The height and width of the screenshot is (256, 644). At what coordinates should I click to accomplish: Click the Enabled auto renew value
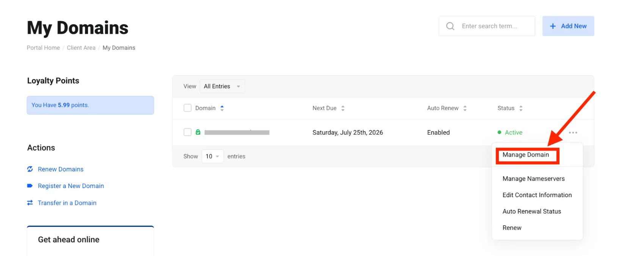[439, 132]
